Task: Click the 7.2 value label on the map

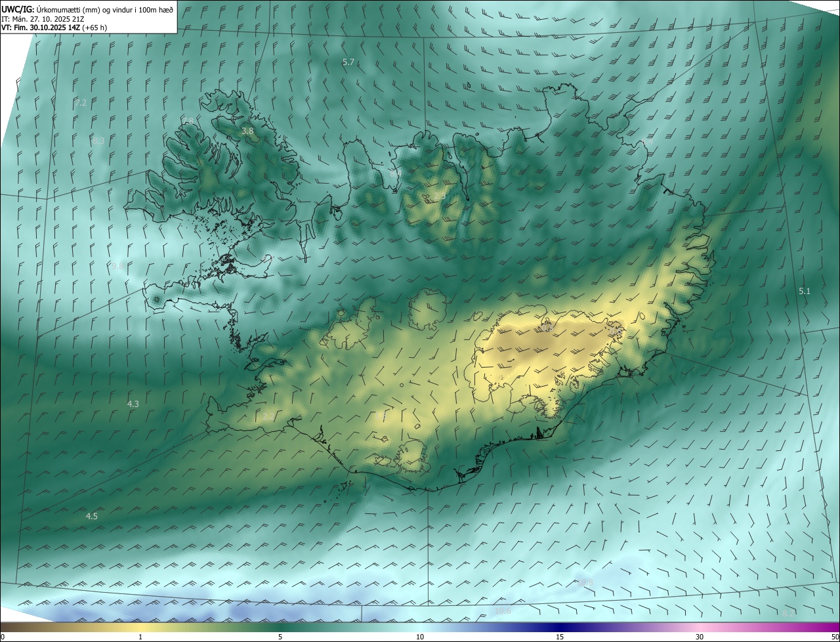Action: [81, 103]
